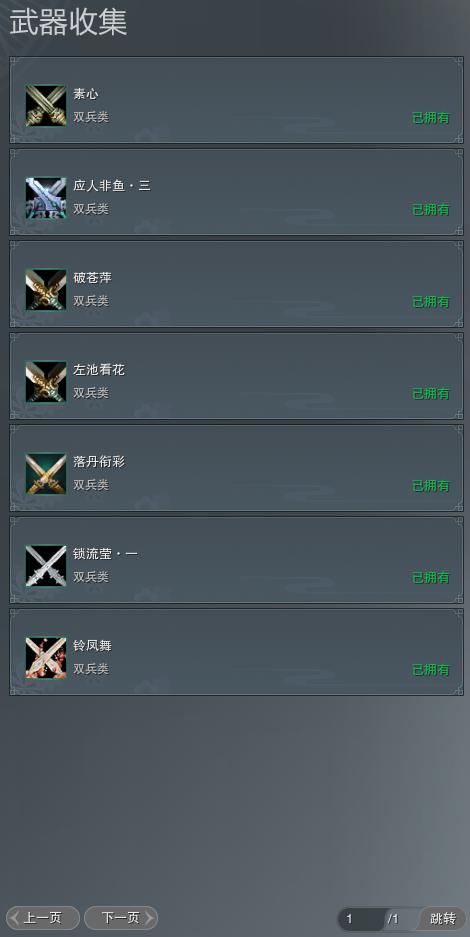Image resolution: width=470 pixels, height=937 pixels.
Task: Click 已拥有 status on 素心 row
Action: coord(431,118)
